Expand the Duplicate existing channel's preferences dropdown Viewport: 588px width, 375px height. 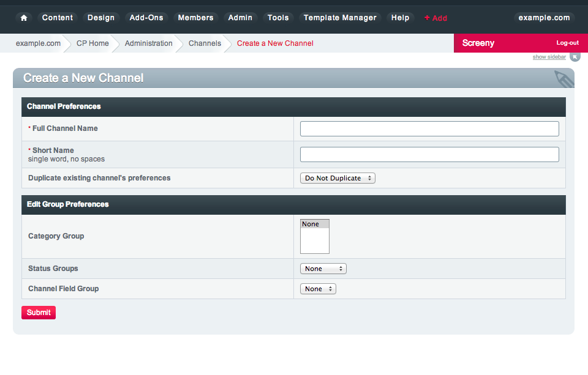pos(337,178)
